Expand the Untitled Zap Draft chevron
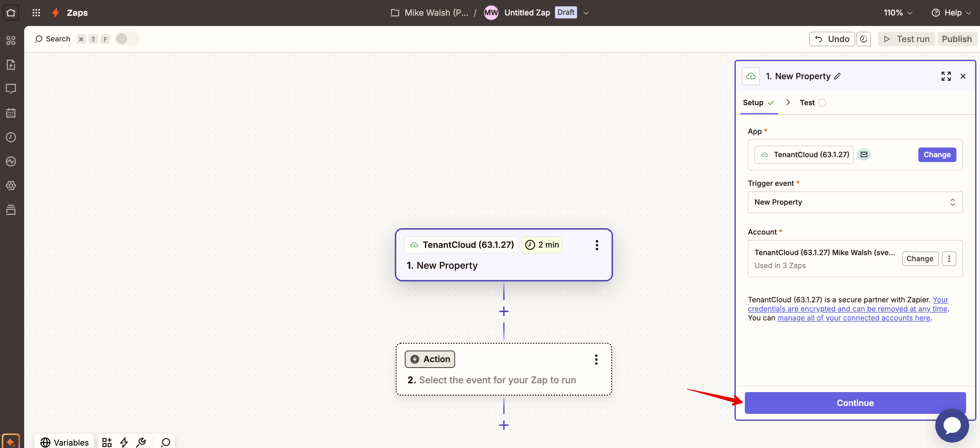This screenshot has width=980, height=448. click(x=586, y=13)
